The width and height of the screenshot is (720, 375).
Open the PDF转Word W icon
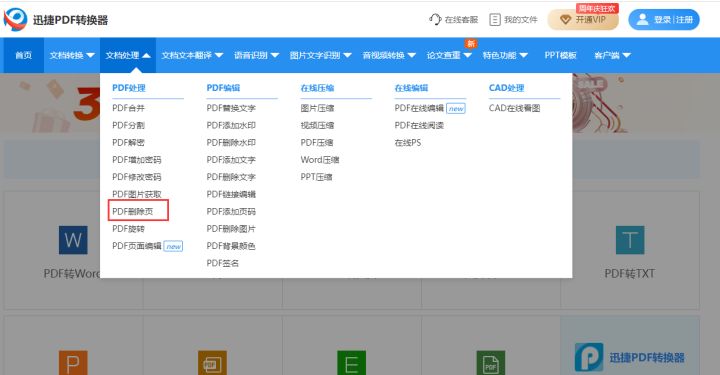point(73,240)
